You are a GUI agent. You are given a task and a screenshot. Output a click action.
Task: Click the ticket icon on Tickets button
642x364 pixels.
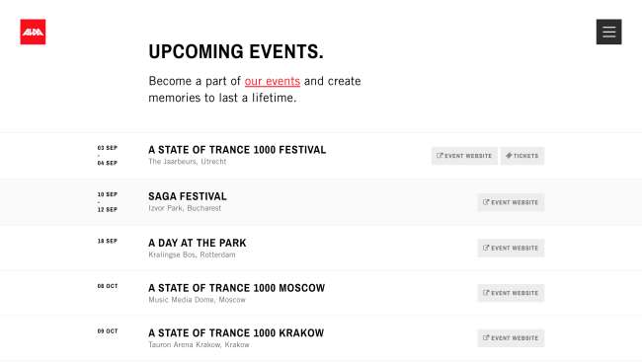click(x=509, y=156)
